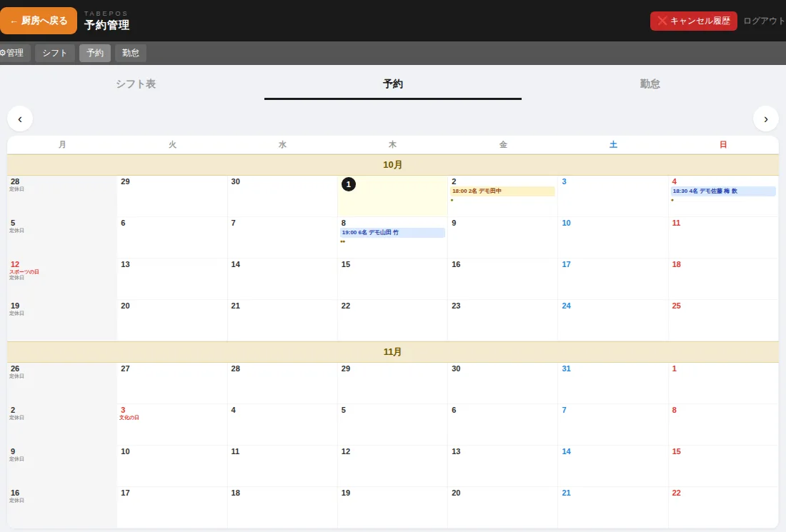Select October 6 date cell

coord(172,238)
